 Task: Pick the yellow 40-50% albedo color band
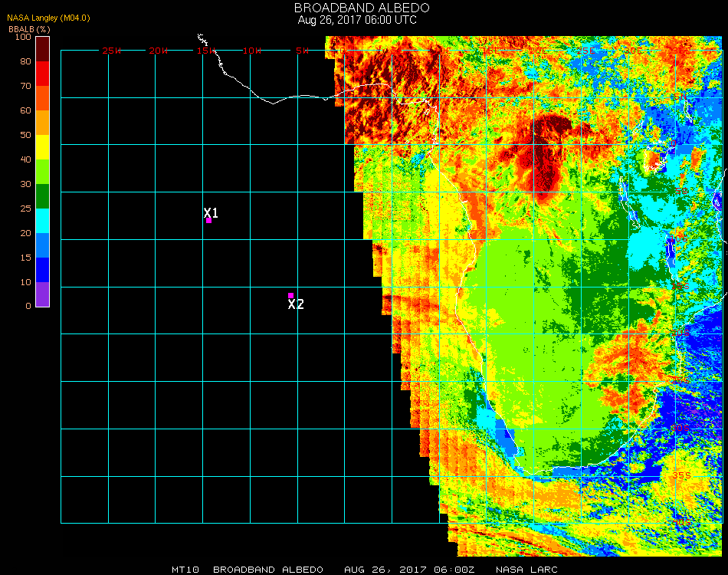tap(43, 146)
